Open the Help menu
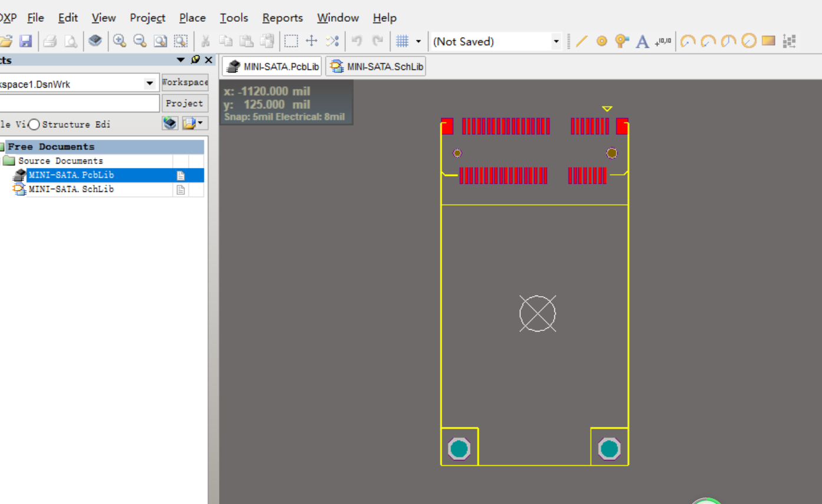The width and height of the screenshot is (822, 504). 385,18
